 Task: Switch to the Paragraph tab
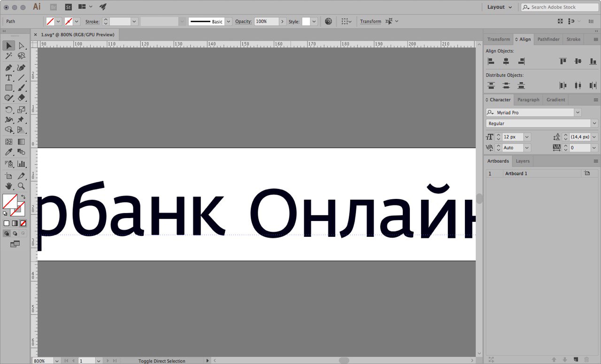528,100
